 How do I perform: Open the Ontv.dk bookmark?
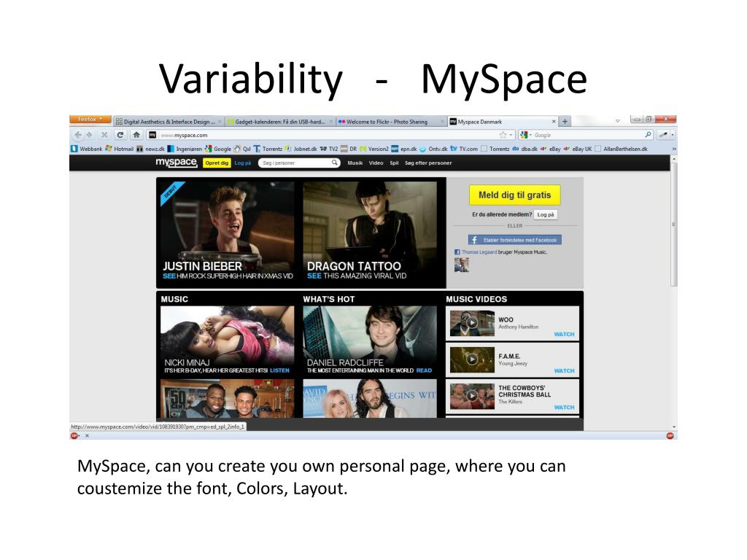click(x=433, y=149)
